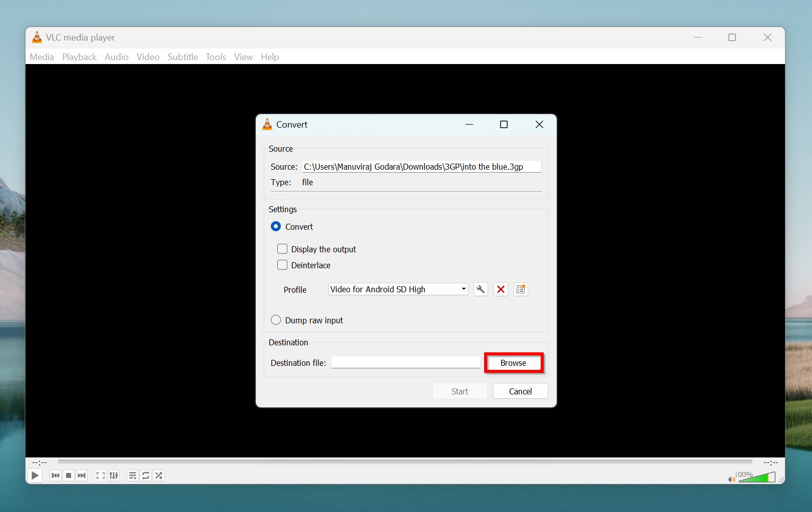Open the Video menu
This screenshot has width=812, height=512.
click(148, 57)
